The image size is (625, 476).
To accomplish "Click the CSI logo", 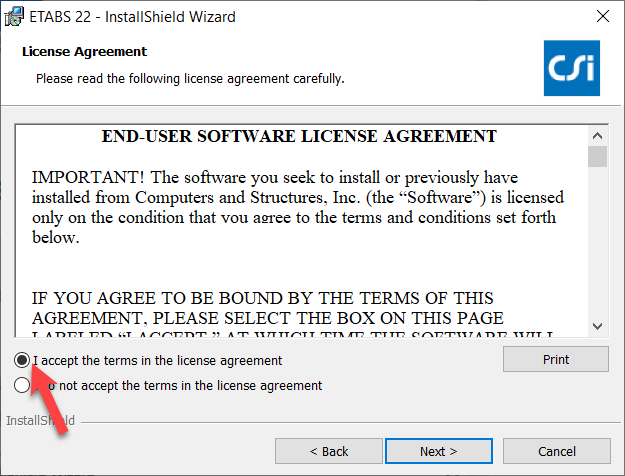I will 570,67.
